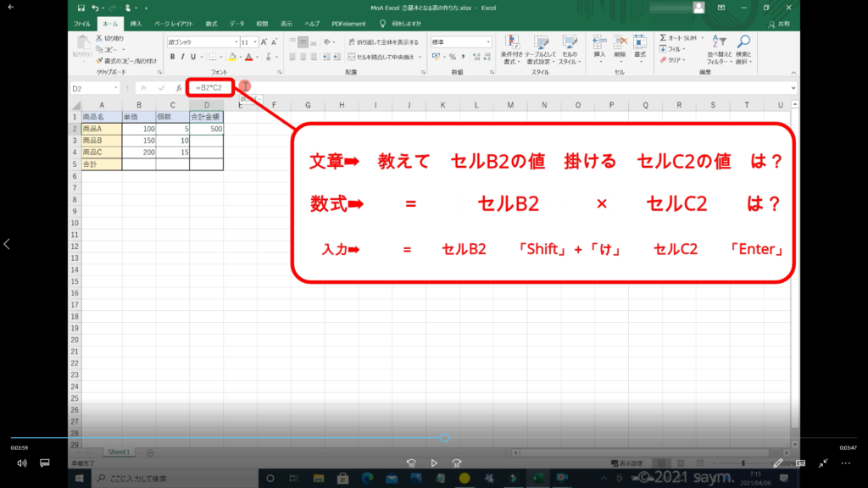Viewport: 868px width, 488px height.
Task: Open the Name Box dropdown showing D2
Action: [x=116, y=88]
